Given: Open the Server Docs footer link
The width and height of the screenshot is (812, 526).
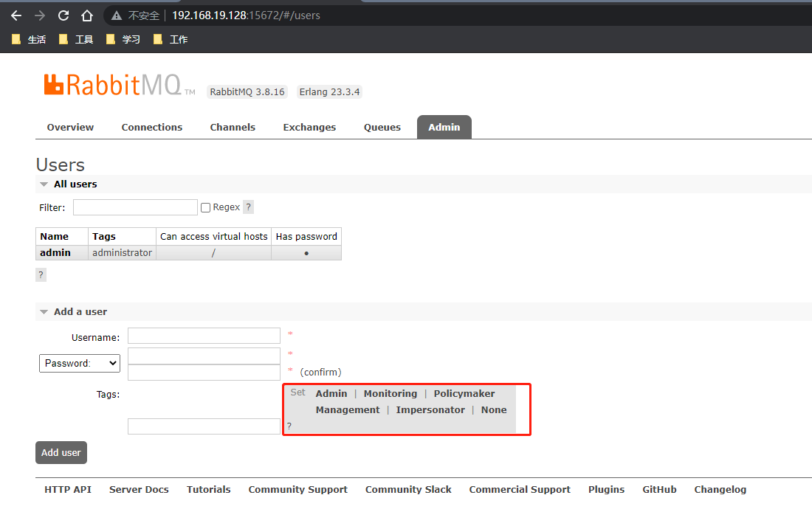Looking at the screenshot, I should click(x=139, y=490).
